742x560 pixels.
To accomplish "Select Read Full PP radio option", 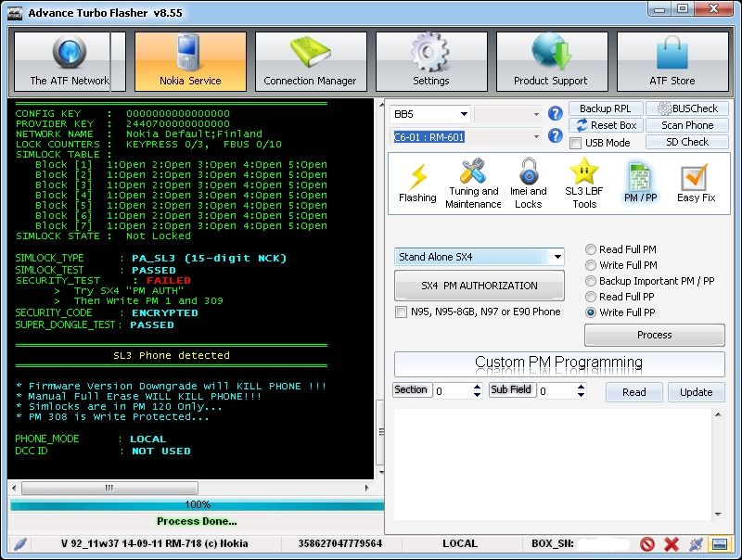I will 591,297.
